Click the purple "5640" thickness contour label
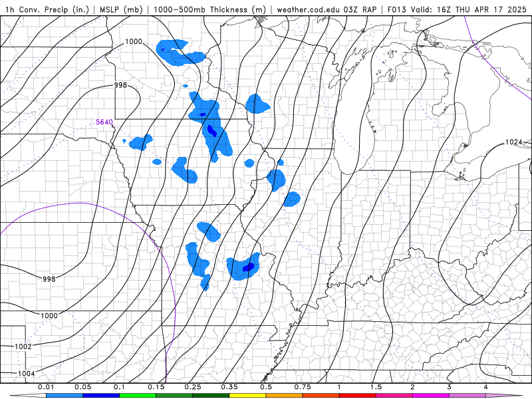The height and width of the screenshot is (399, 532). 104,122
